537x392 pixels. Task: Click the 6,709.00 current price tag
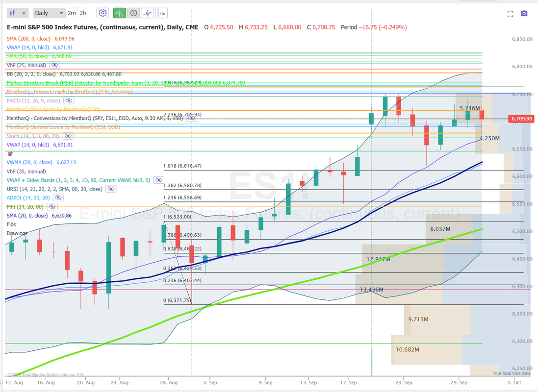click(521, 119)
